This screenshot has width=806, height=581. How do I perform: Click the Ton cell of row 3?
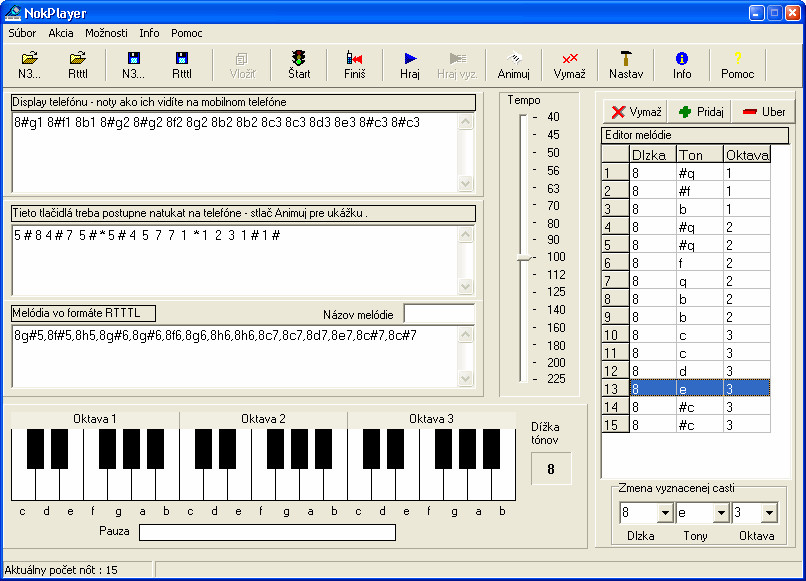point(700,209)
